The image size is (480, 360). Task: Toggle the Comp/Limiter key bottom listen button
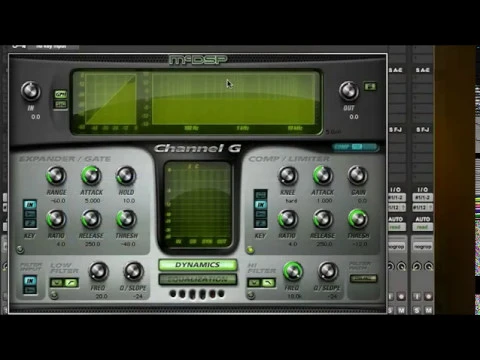[261, 223]
